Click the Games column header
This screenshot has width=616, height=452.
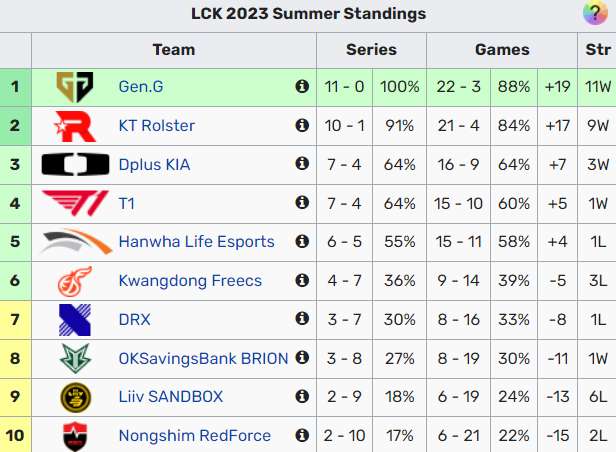pyautogui.click(x=502, y=49)
